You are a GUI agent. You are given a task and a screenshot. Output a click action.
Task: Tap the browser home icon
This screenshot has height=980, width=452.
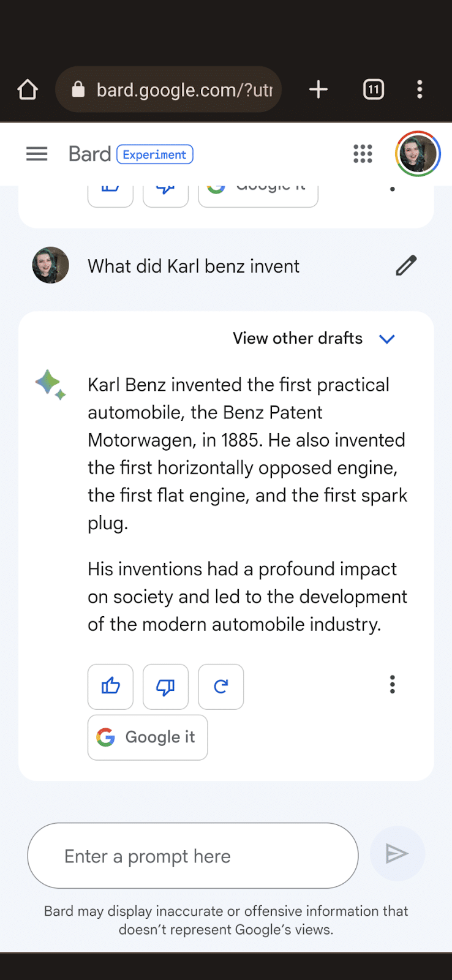coord(28,89)
